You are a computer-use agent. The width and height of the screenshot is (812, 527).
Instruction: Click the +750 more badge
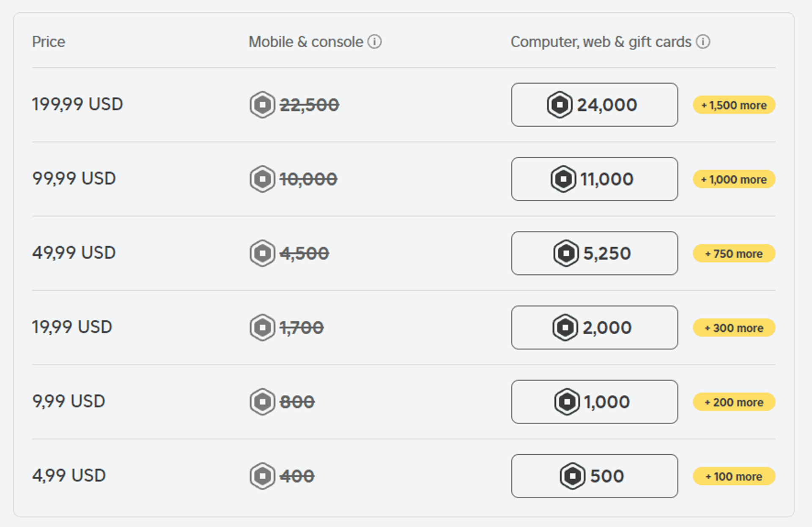(734, 254)
